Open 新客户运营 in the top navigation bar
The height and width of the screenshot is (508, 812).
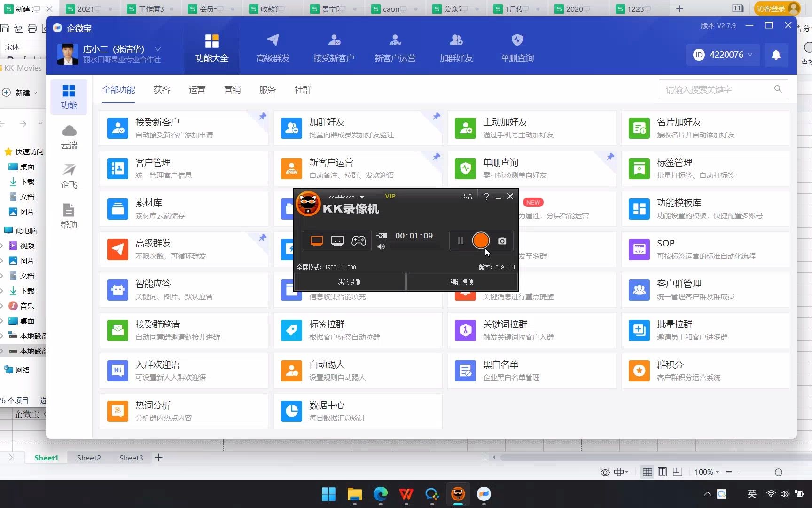[395, 48]
